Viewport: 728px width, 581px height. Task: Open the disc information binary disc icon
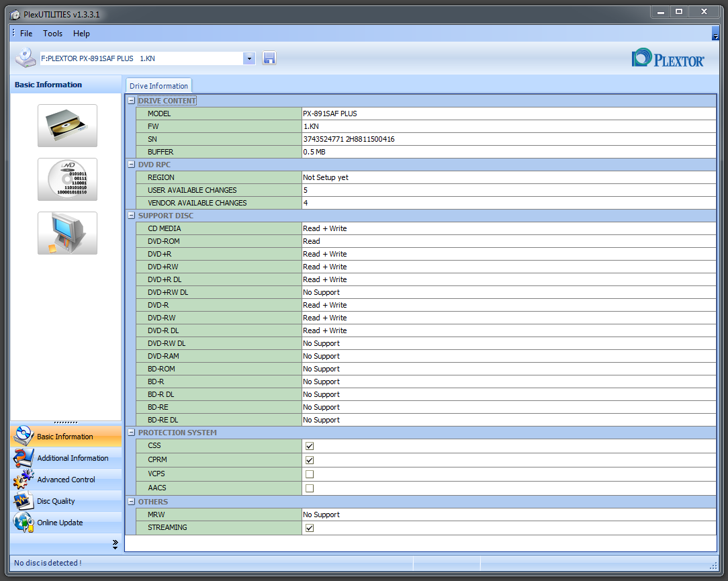(x=67, y=179)
